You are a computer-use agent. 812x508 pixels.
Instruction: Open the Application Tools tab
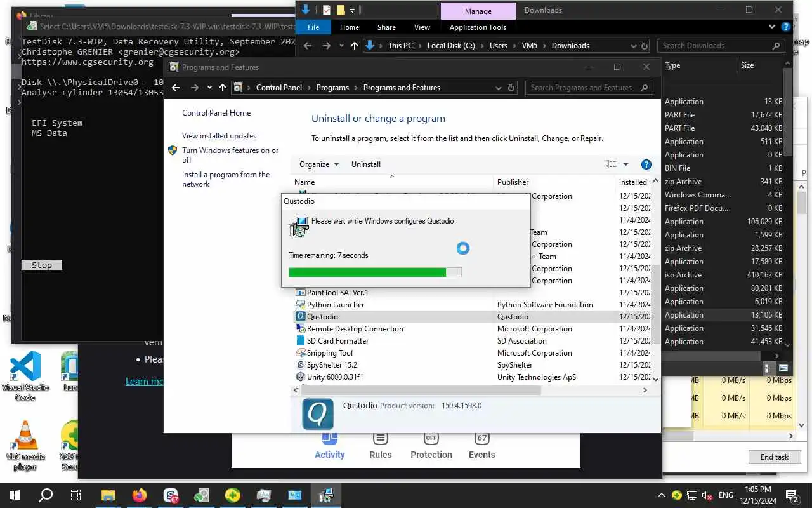coord(478,27)
